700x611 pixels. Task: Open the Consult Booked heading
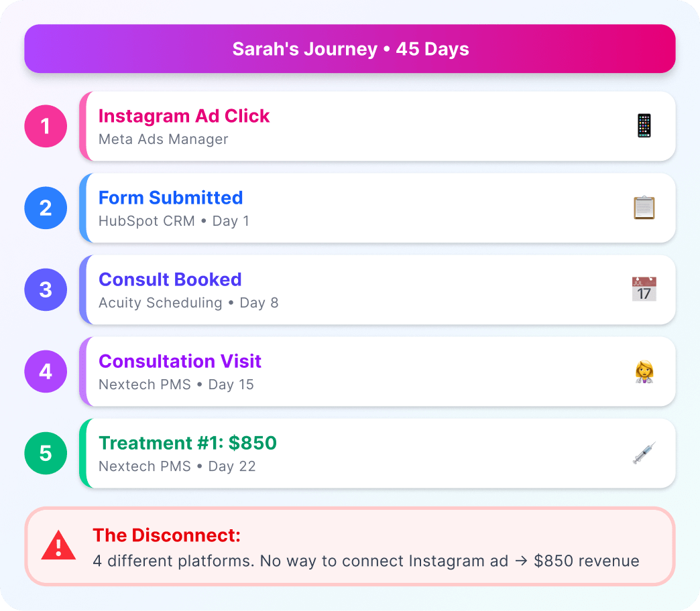[x=170, y=279]
